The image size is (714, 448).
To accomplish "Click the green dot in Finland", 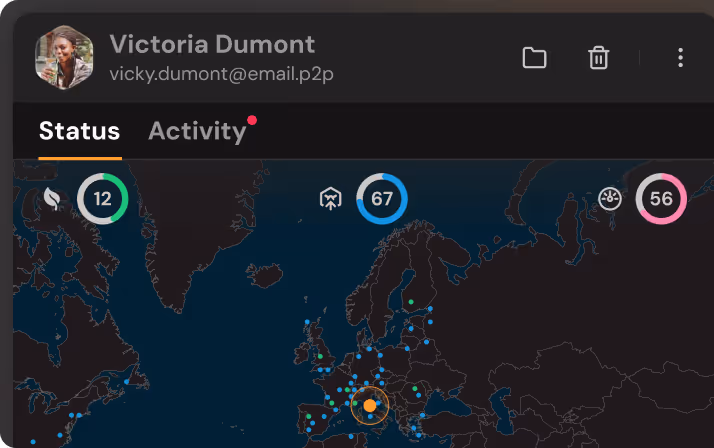I will (x=411, y=302).
